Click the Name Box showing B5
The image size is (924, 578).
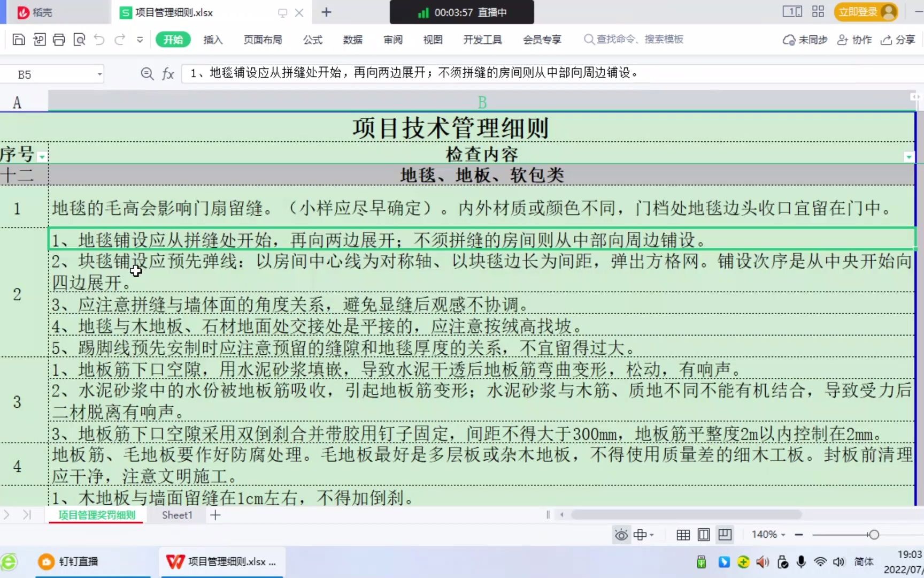tap(48, 74)
